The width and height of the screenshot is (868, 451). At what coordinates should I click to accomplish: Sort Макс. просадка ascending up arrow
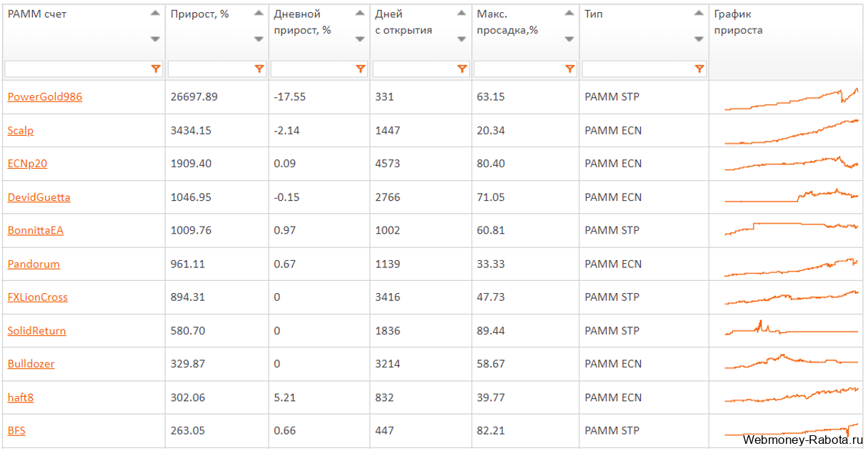pyautogui.click(x=569, y=14)
